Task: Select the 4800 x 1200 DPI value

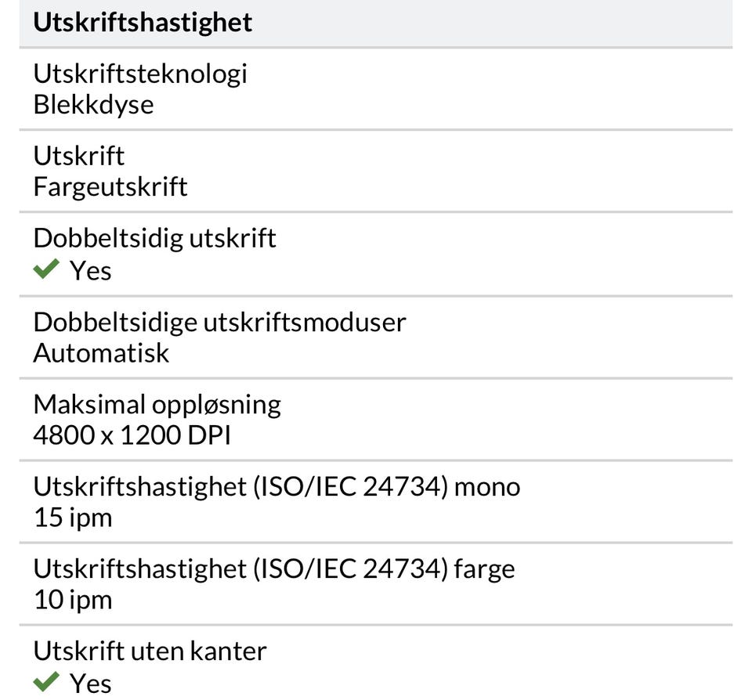Action: (132, 436)
